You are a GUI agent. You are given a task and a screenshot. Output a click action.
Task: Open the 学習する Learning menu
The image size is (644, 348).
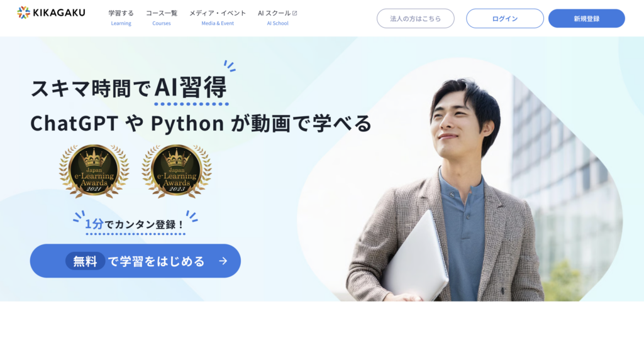pyautogui.click(x=121, y=18)
